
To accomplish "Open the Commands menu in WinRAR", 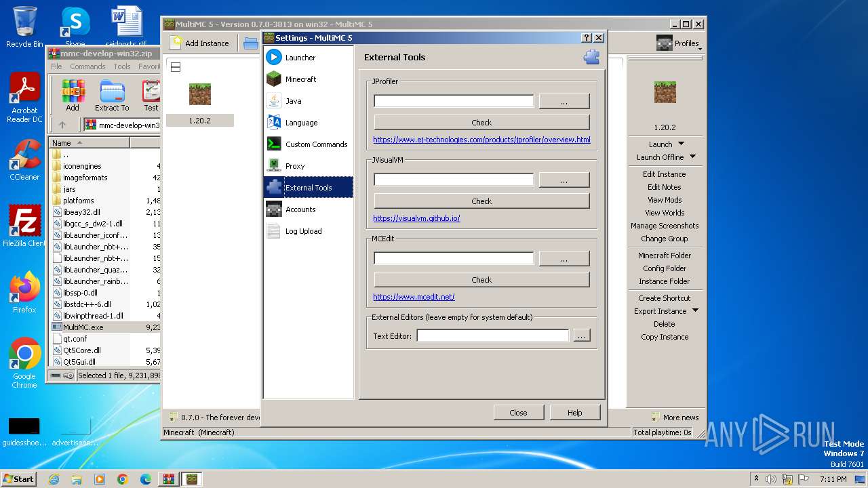I will 87,66.
